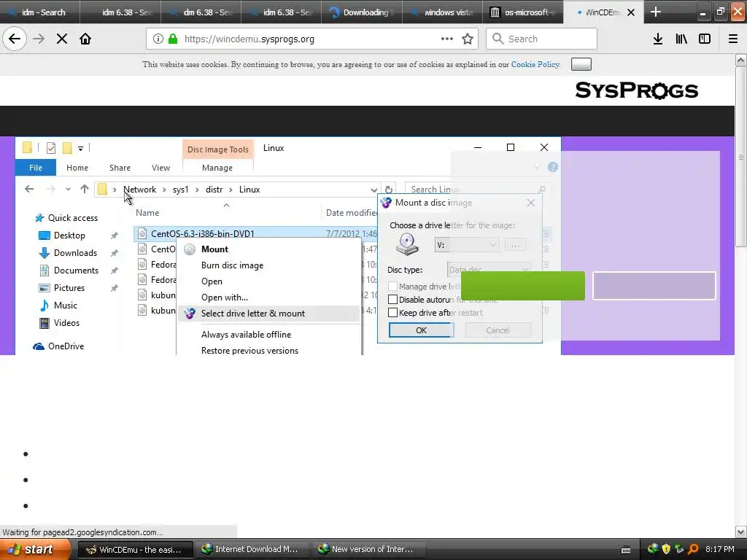The image size is (747, 560).
Task: Open the Firefox library icon
Action: coord(681,39)
